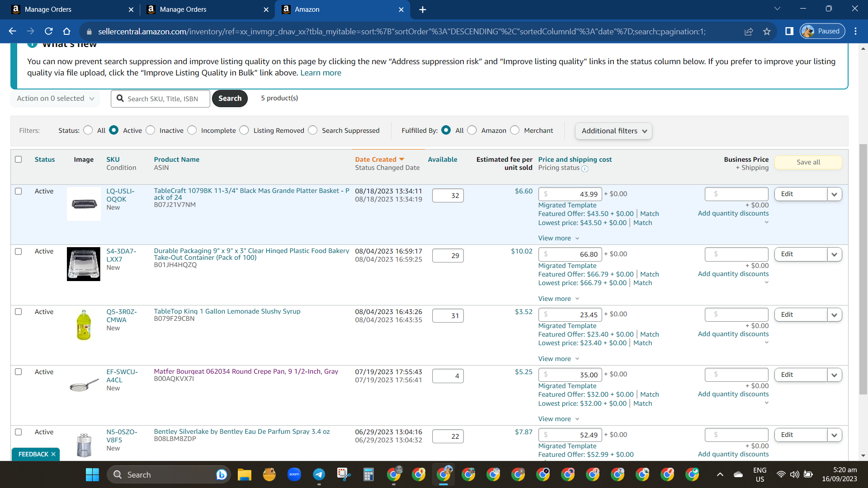Open the Action on 0 selected dropdown
Screen dimensions: 868x488
[55, 99]
